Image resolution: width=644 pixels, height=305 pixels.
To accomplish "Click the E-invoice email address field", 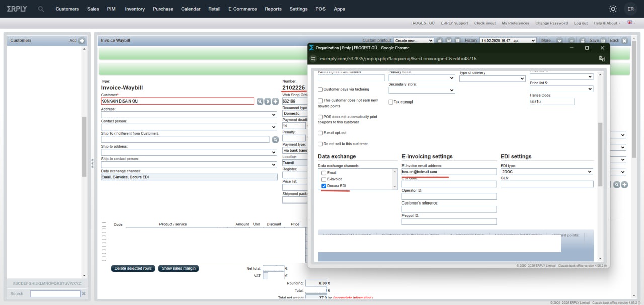I will coord(449,172).
